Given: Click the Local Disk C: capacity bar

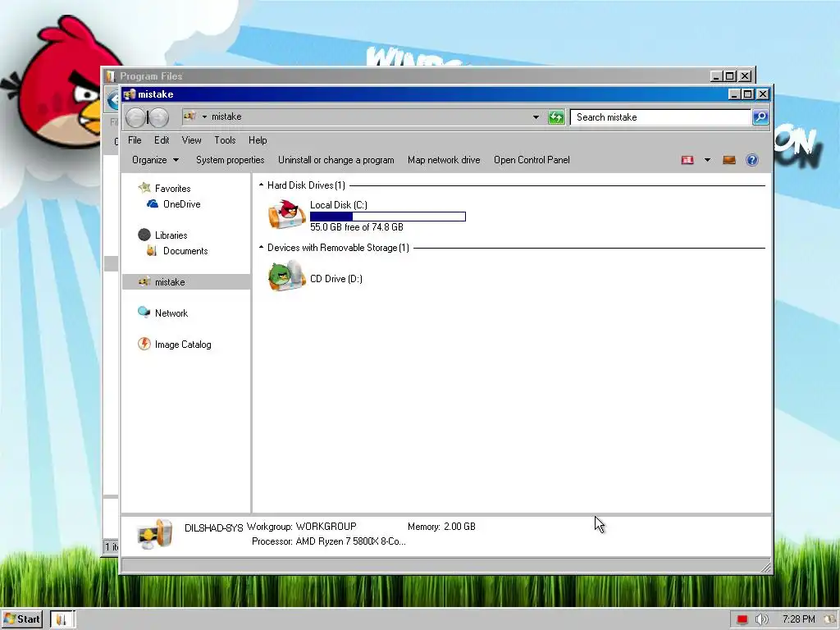Looking at the screenshot, I should click(x=388, y=217).
